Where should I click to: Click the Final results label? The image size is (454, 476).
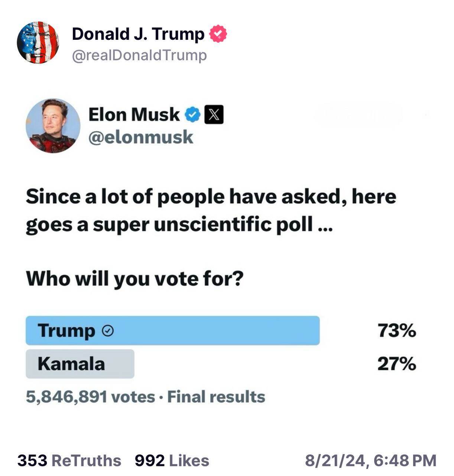216,397
